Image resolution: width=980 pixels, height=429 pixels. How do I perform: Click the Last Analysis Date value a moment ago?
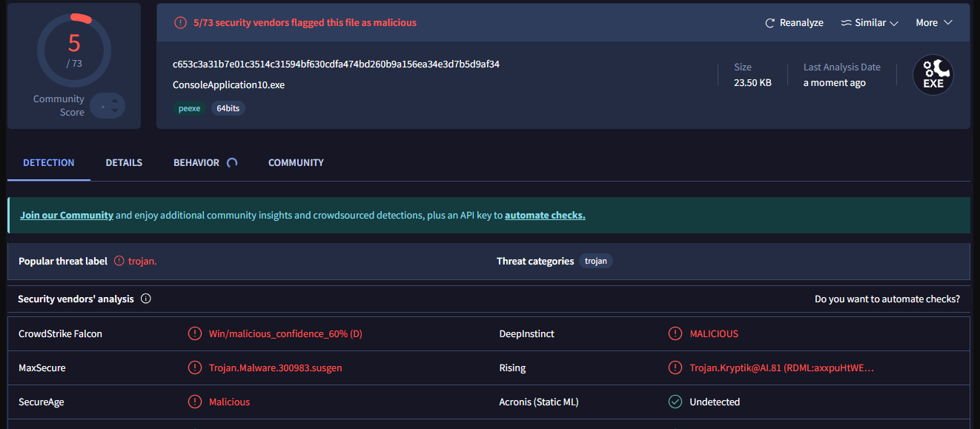coord(835,83)
